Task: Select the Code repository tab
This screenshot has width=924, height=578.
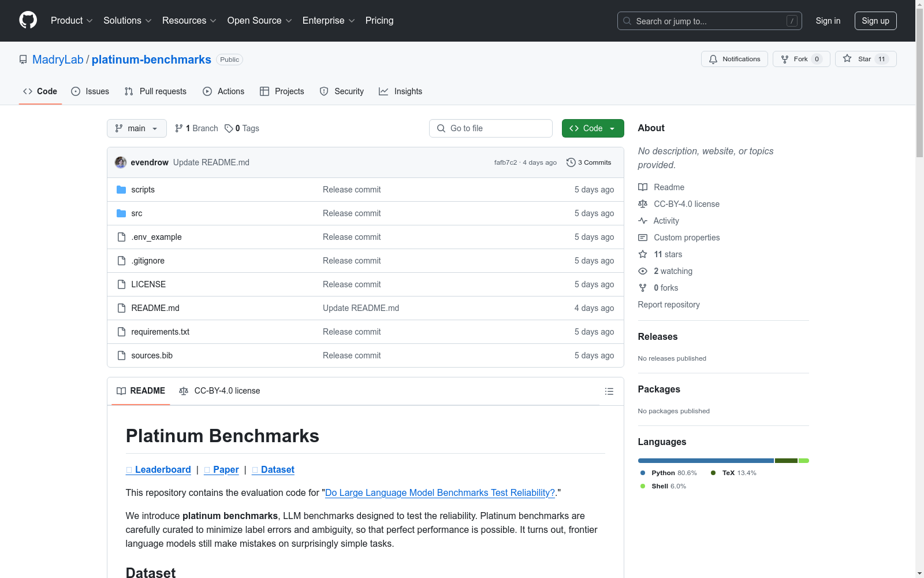Action: (x=40, y=91)
